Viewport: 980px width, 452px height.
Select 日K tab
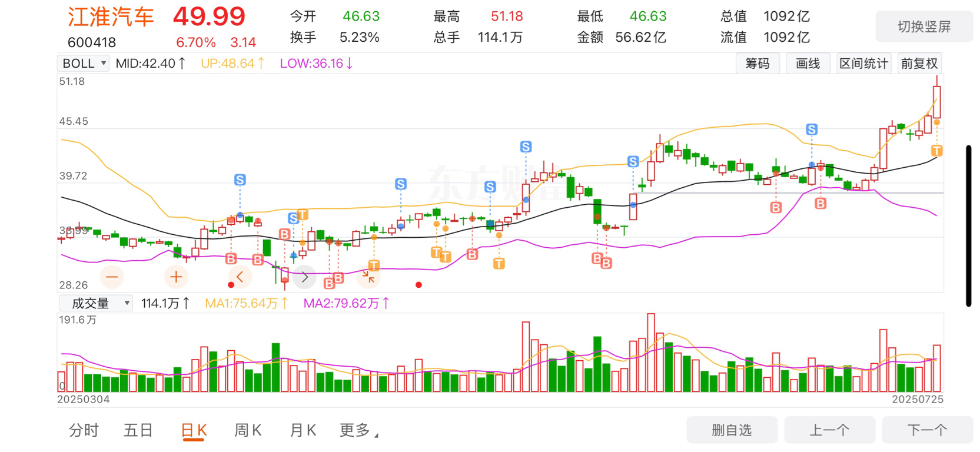[x=194, y=431]
